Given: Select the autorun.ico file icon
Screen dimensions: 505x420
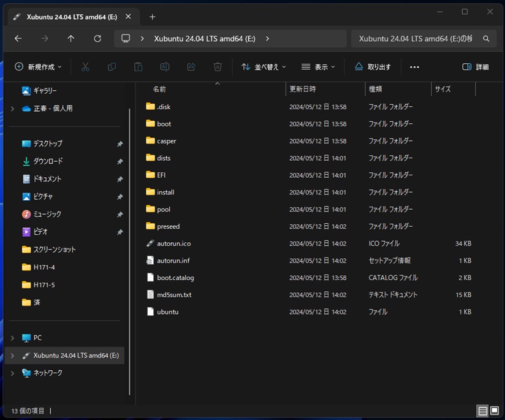Looking at the screenshot, I should coord(150,243).
